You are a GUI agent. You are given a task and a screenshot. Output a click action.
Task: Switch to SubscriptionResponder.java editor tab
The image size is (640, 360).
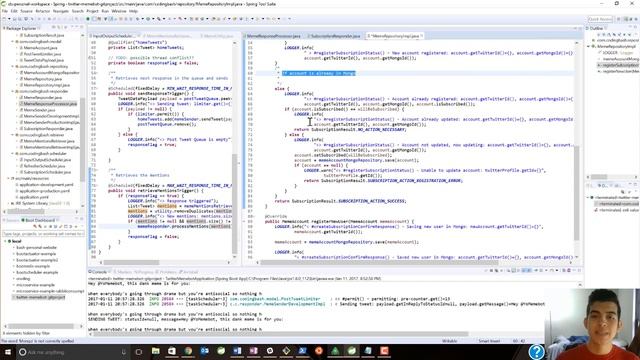click(336, 36)
